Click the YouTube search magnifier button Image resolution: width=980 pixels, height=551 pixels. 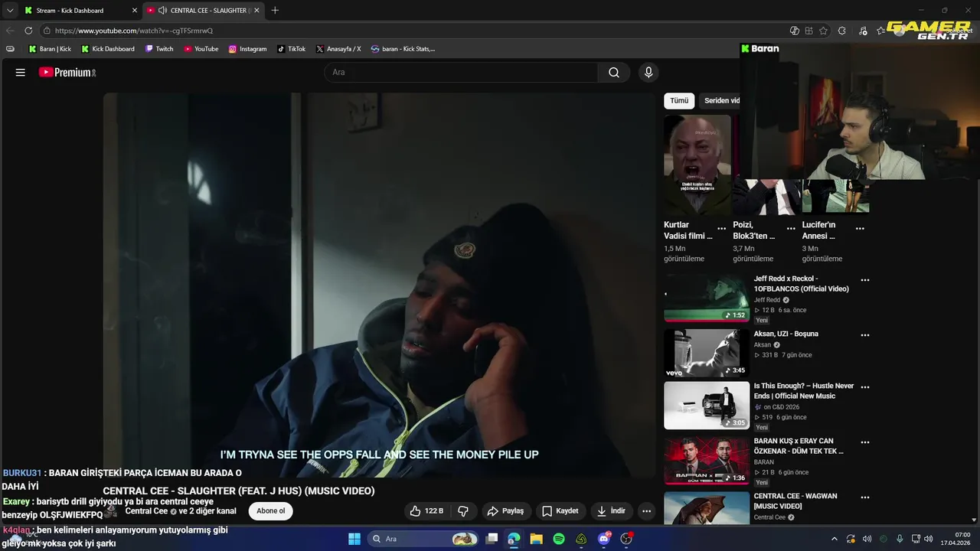pos(614,72)
